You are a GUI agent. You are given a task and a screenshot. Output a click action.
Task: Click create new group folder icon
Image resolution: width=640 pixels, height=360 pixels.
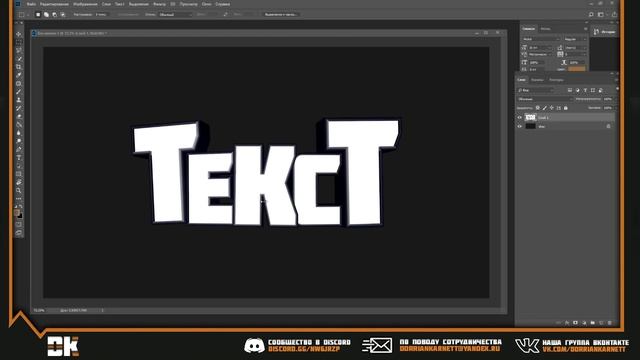[x=593, y=323]
